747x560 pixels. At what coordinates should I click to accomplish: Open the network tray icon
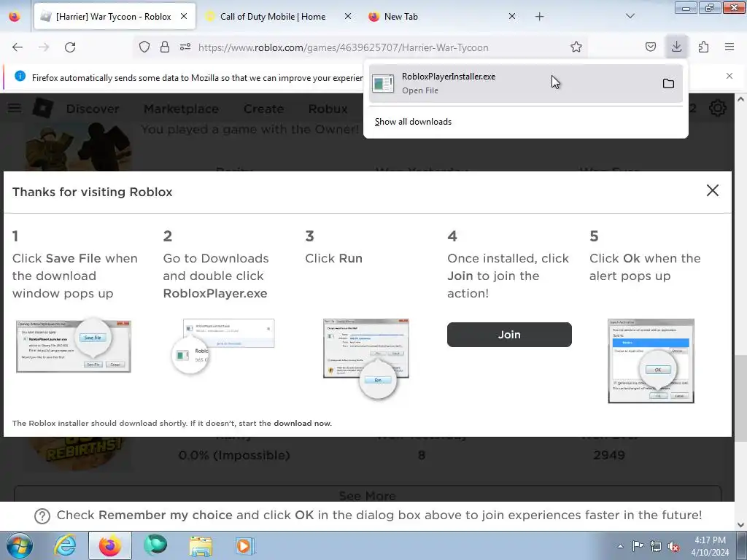point(656,546)
